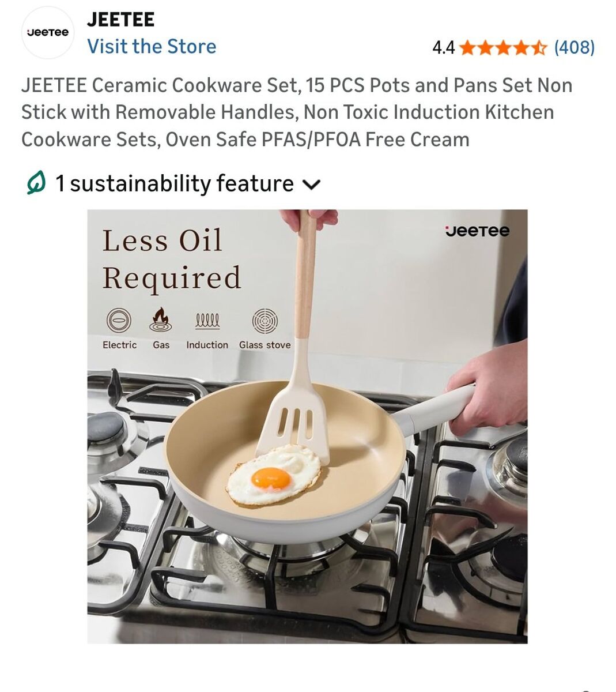Click the 4.4 rating number

click(443, 47)
